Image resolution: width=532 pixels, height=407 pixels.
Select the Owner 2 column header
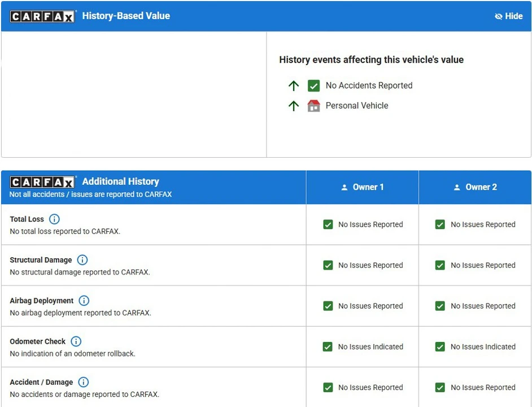[475, 187]
